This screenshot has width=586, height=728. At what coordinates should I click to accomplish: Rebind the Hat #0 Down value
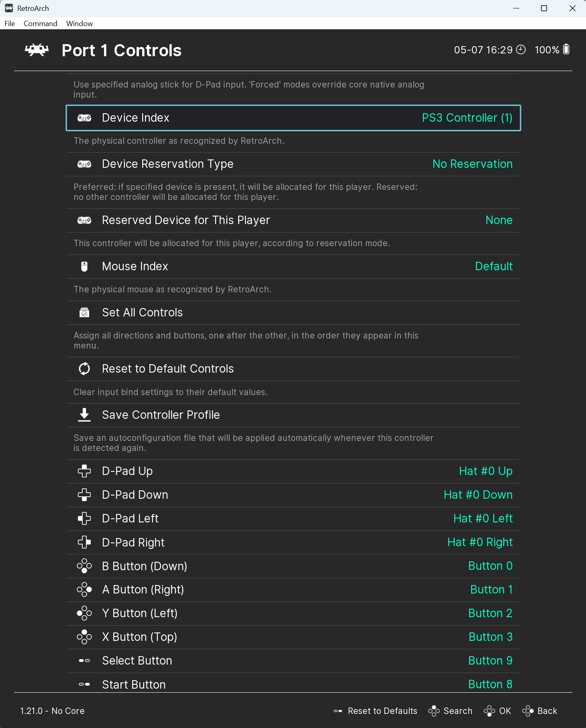pos(478,495)
